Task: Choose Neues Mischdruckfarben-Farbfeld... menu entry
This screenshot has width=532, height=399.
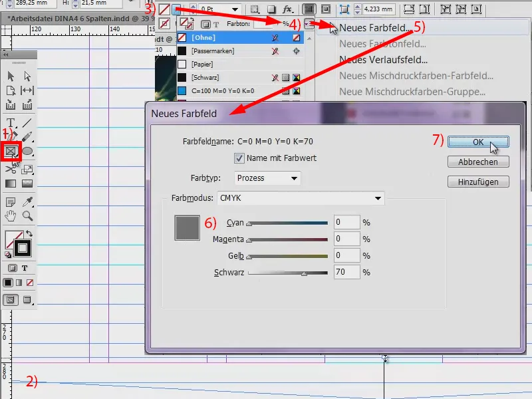Action: [x=416, y=76]
